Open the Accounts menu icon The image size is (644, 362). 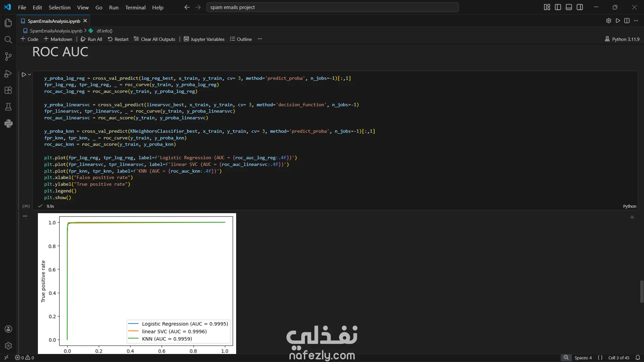(8, 329)
